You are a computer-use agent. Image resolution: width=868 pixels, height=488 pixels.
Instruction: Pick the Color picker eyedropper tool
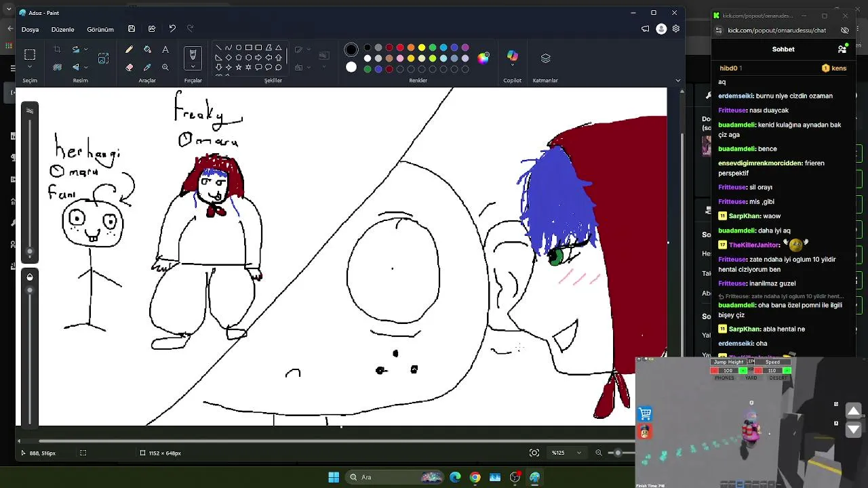147,67
